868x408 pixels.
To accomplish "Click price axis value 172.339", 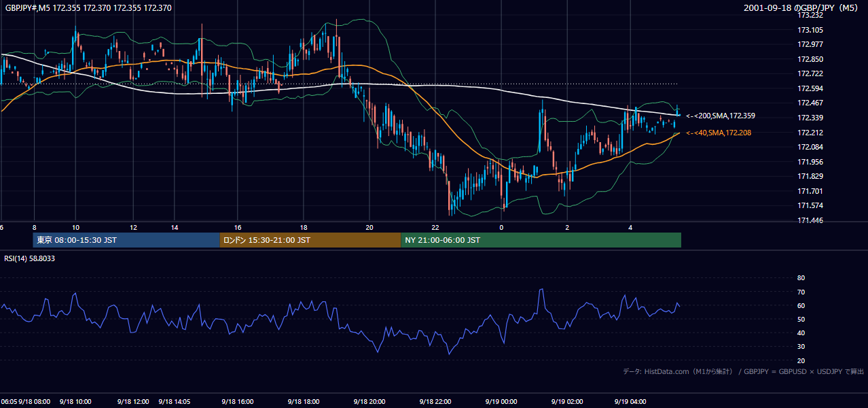I will [810, 118].
